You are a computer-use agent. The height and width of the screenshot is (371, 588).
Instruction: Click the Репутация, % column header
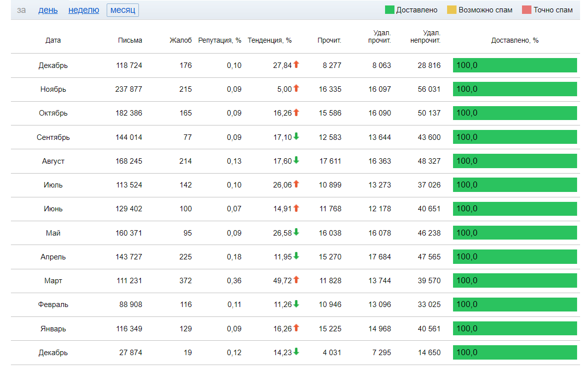pyautogui.click(x=219, y=41)
